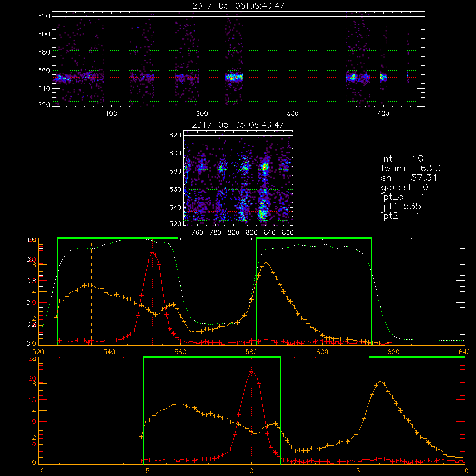Click x-axis label 840 under middle image
This screenshot has width=476, height=476.
point(269,233)
